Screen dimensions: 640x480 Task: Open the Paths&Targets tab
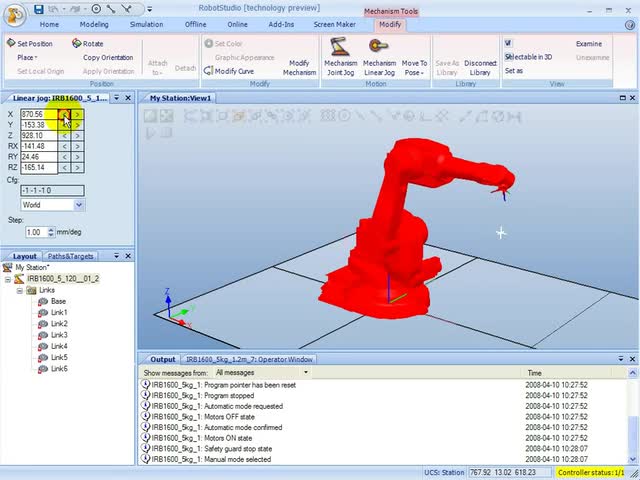(71, 256)
